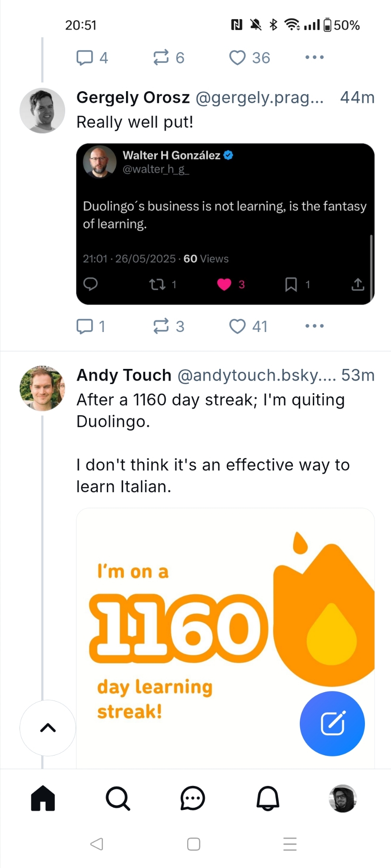Image resolution: width=391 pixels, height=868 pixels.
Task: Open the Search tab
Action: click(118, 798)
